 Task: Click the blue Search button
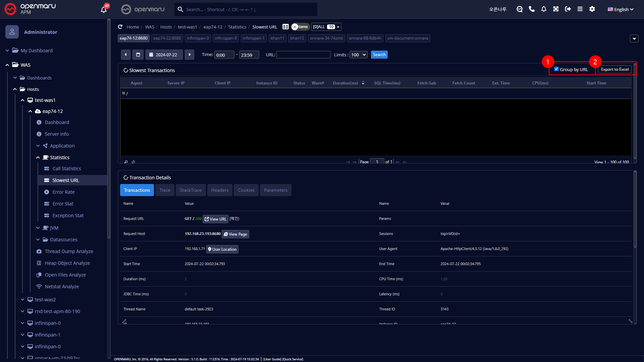(x=379, y=55)
